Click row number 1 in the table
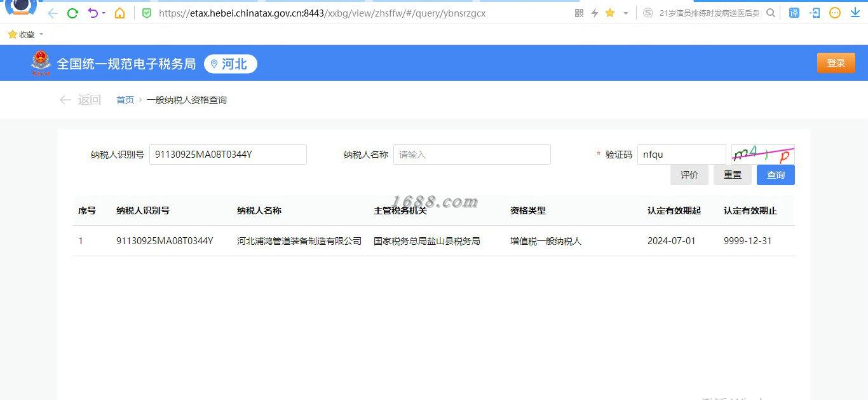This screenshot has height=400, width=868. 81,241
